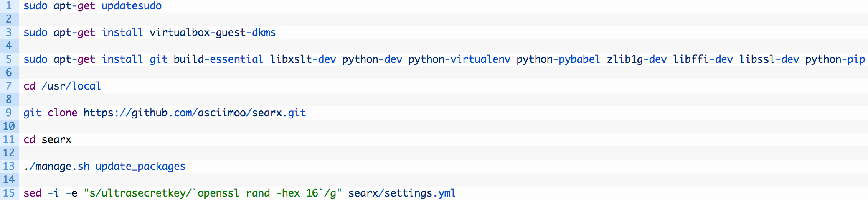Screen dimensions: 868x200
Task: Click the ultrasecretkey sed string
Action: pyautogui.click(x=213, y=193)
